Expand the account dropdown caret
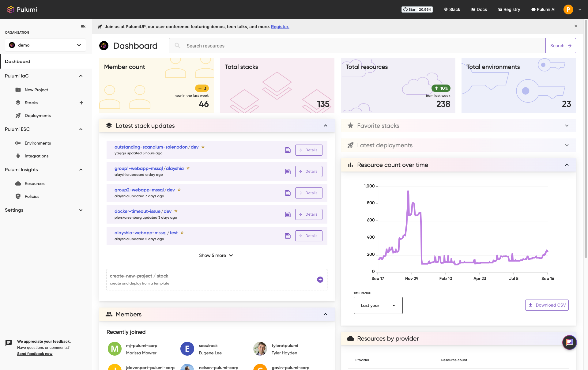This screenshot has height=370, width=588. click(x=580, y=9)
